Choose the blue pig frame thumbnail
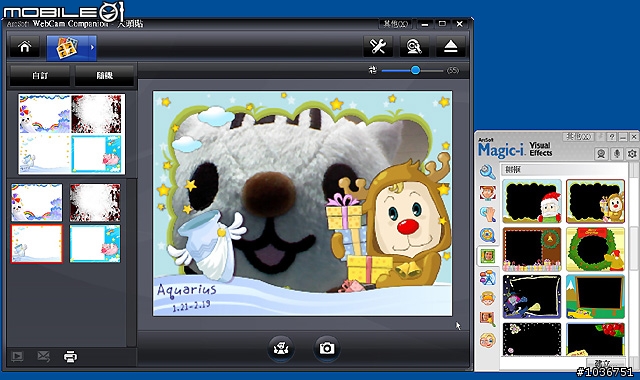This screenshot has width=640, height=380. click(95, 244)
